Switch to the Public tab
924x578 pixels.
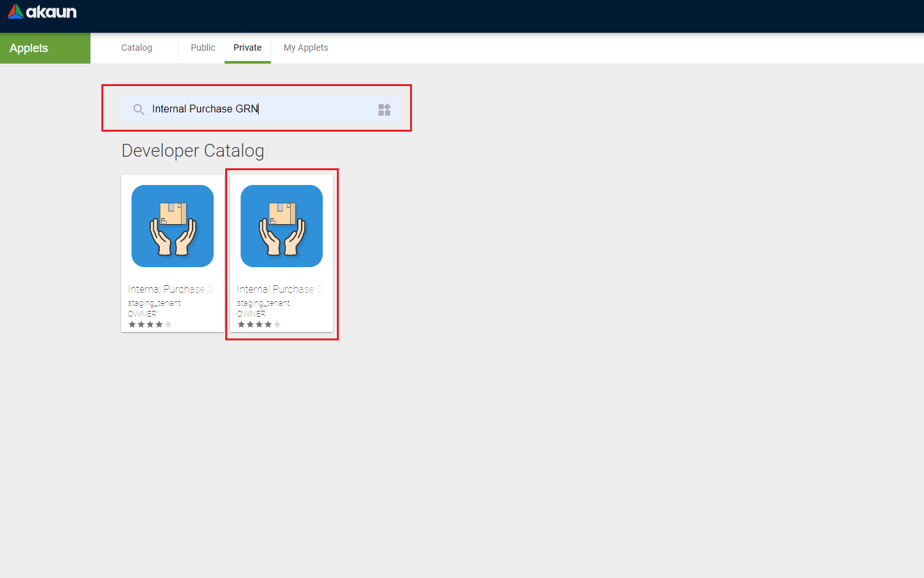coord(203,48)
